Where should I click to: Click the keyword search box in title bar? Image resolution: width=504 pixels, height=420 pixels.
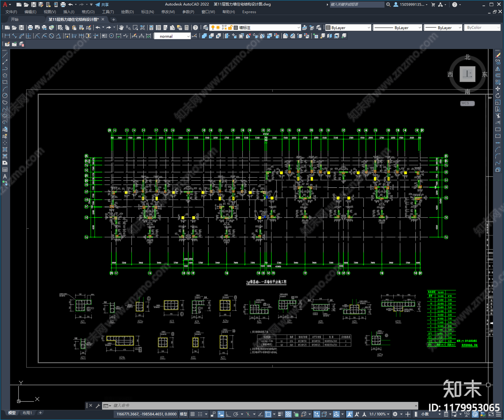[x=357, y=4]
